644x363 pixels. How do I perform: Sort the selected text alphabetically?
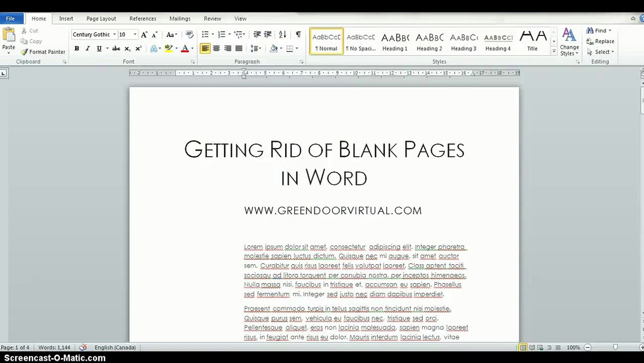[283, 34]
